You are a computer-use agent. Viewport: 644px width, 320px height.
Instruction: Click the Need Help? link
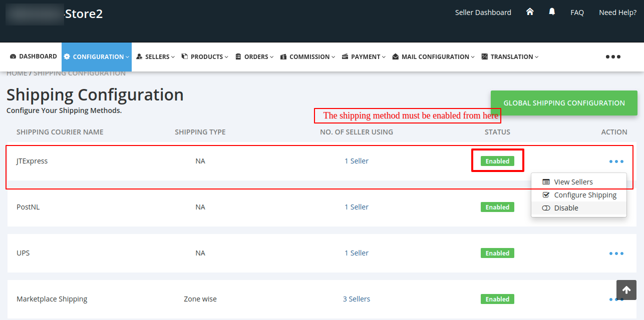(617, 12)
